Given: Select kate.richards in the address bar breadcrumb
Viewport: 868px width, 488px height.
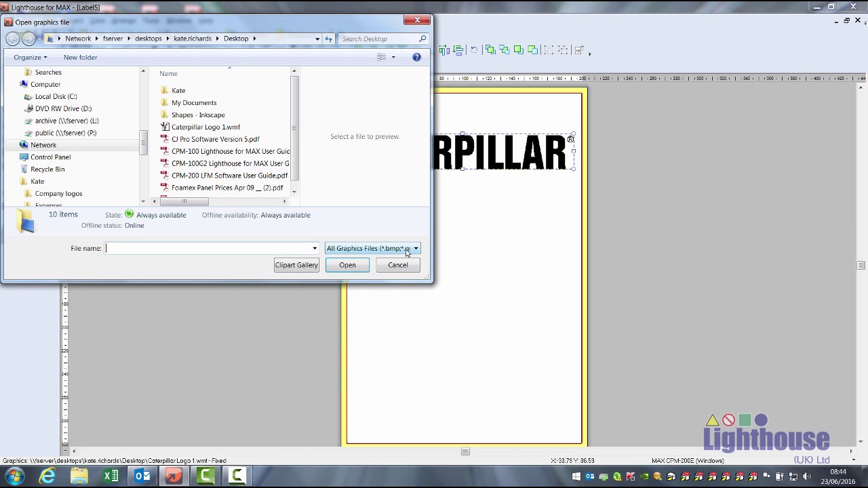Looking at the screenshot, I should coord(193,39).
